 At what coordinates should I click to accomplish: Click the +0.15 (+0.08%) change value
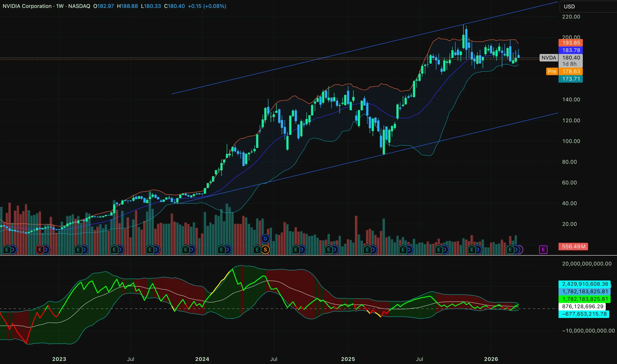click(x=207, y=6)
